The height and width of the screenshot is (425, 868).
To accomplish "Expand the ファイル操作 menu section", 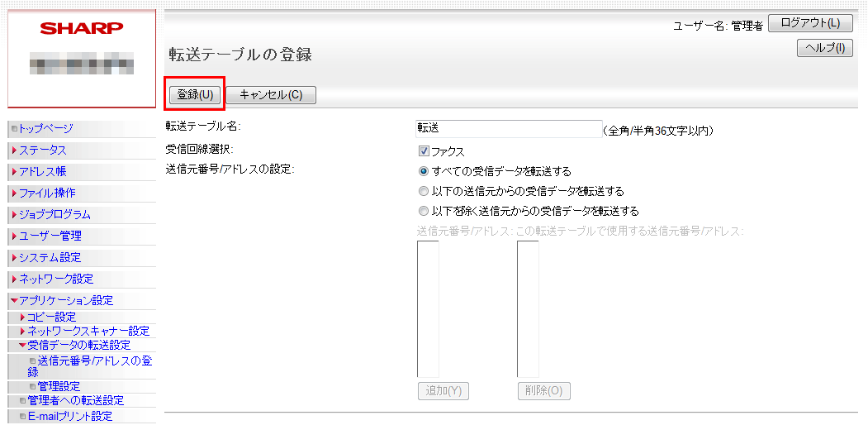I will (46, 193).
